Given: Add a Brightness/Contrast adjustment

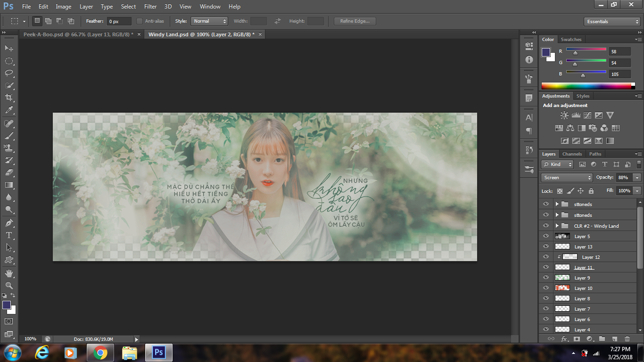Looking at the screenshot, I should pyautogui.click(x=564, y=115).
